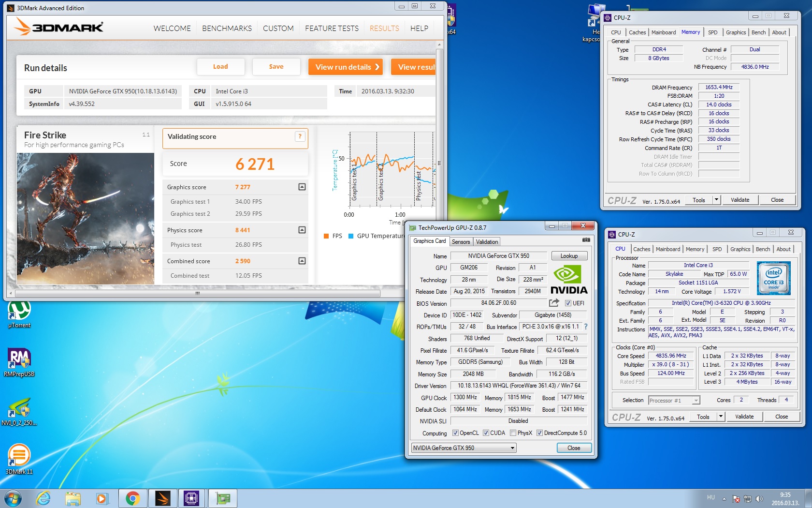
Task: Open the Windows Start menu orb
Action: tap(13, 498)
